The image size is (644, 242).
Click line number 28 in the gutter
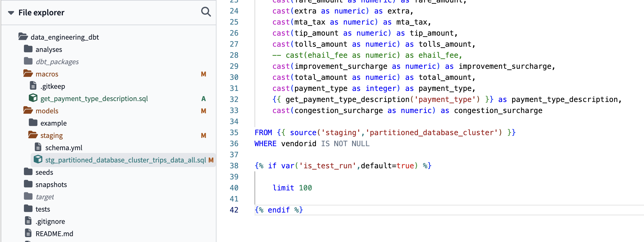234,55
